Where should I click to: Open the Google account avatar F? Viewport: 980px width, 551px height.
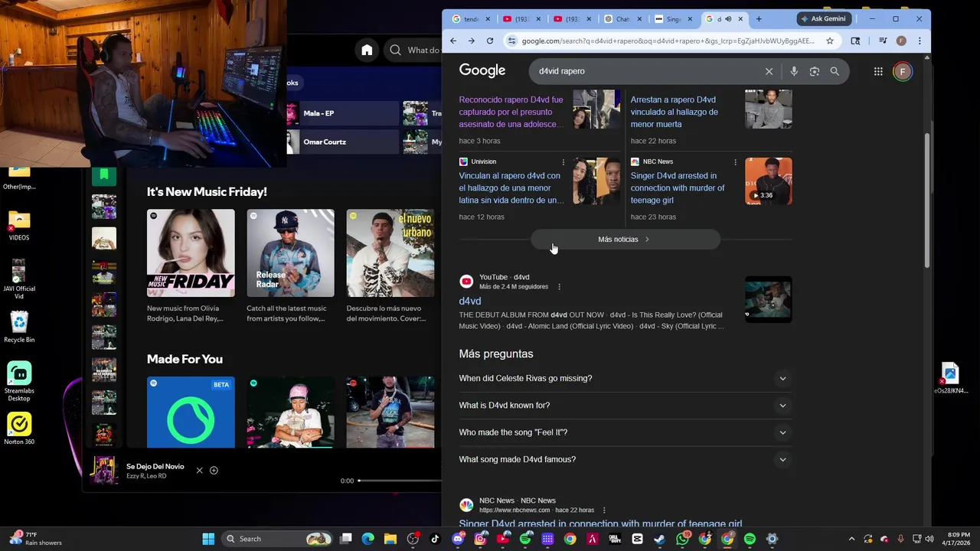[903, 71]
